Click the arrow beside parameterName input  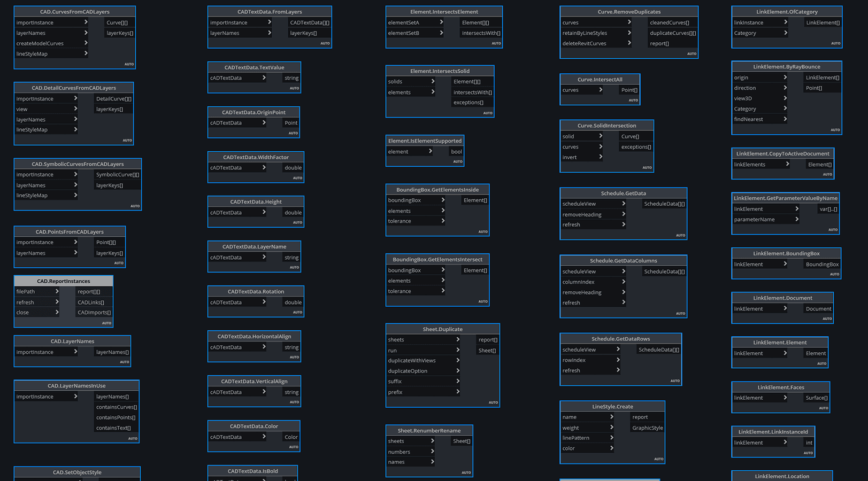(796, 219)
